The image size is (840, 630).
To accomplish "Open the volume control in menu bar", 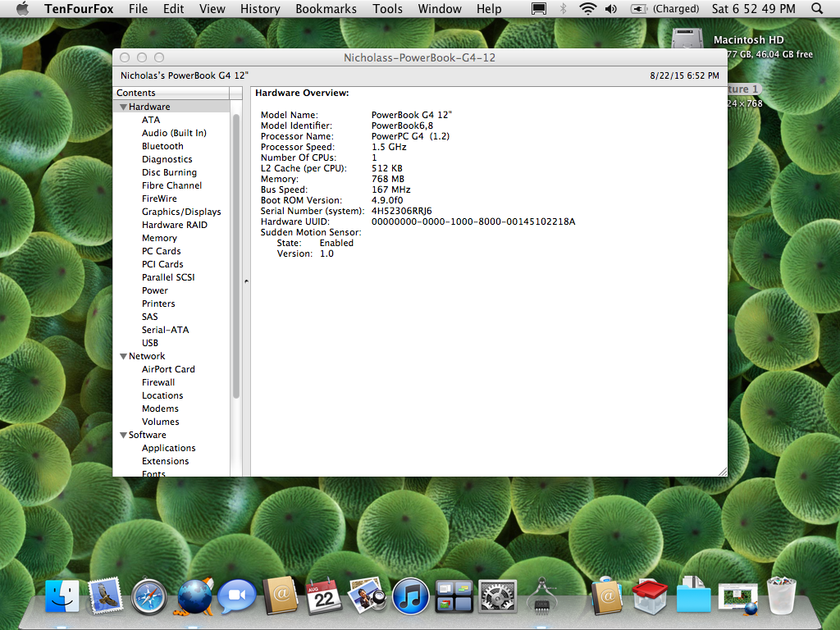I will tap(611, 8).
